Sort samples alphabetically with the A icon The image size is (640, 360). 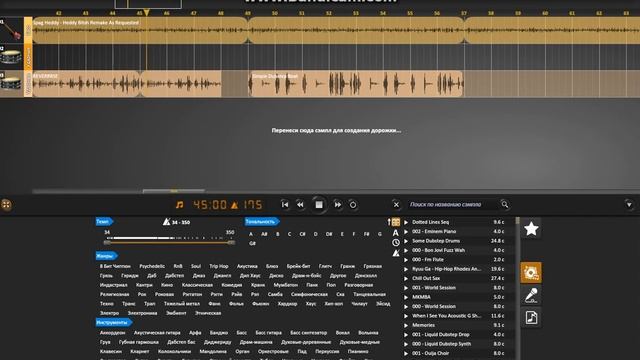click(x=396, y=233)
